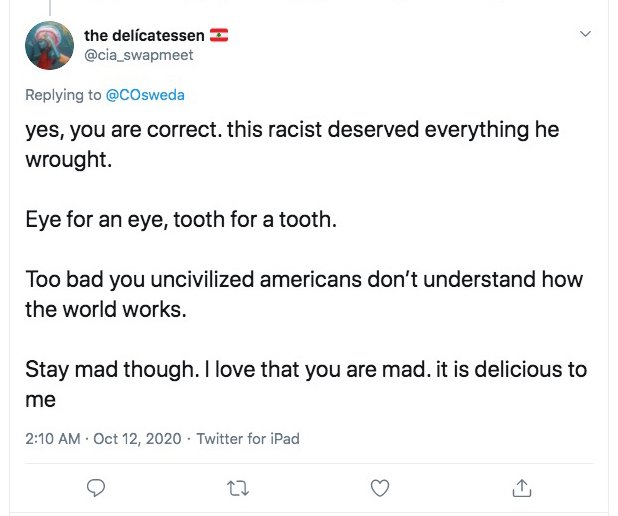Like the tweet with the heart icon
Image resolution: width=618 pixels, height=516 pixels.
click(x=379, y=487)
